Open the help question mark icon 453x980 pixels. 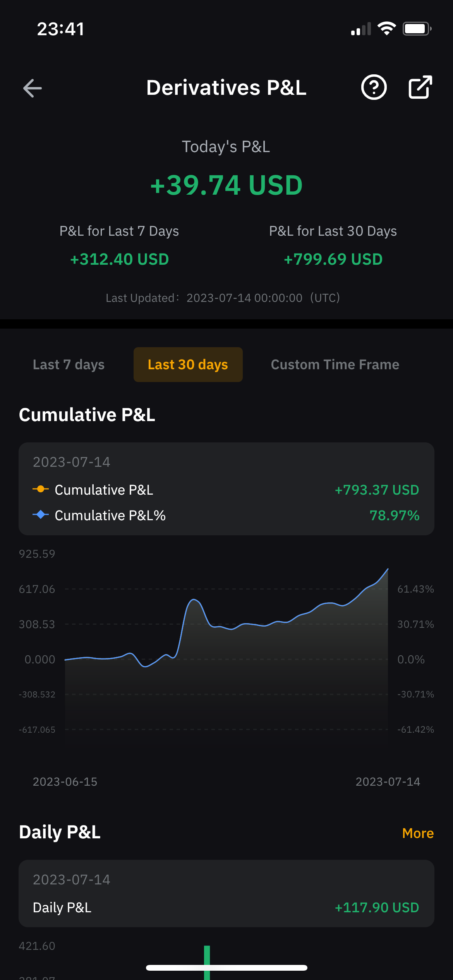(374, 87)
